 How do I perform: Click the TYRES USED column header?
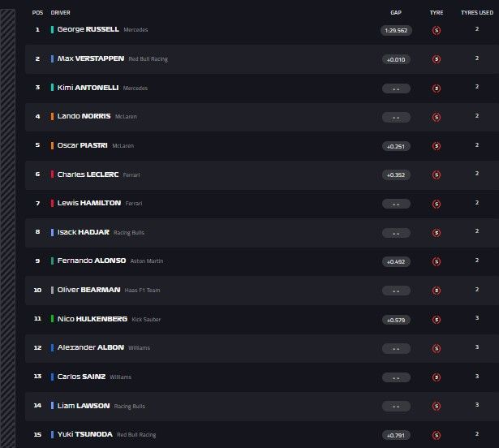click(x=477, y=13)
